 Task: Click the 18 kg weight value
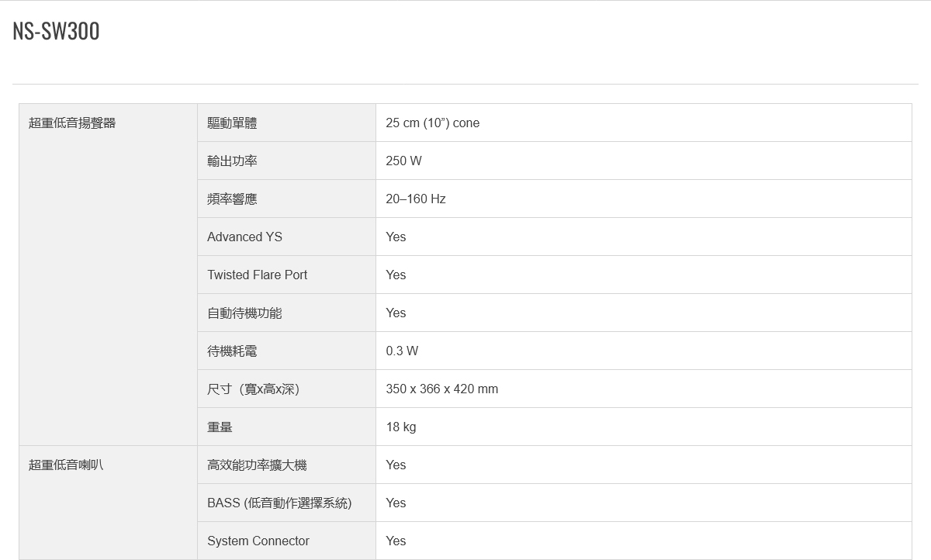click(x=401, y=427)
